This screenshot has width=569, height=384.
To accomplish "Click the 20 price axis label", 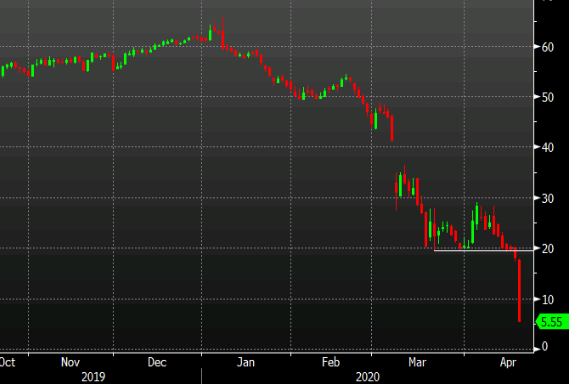I will pos(548,249).
